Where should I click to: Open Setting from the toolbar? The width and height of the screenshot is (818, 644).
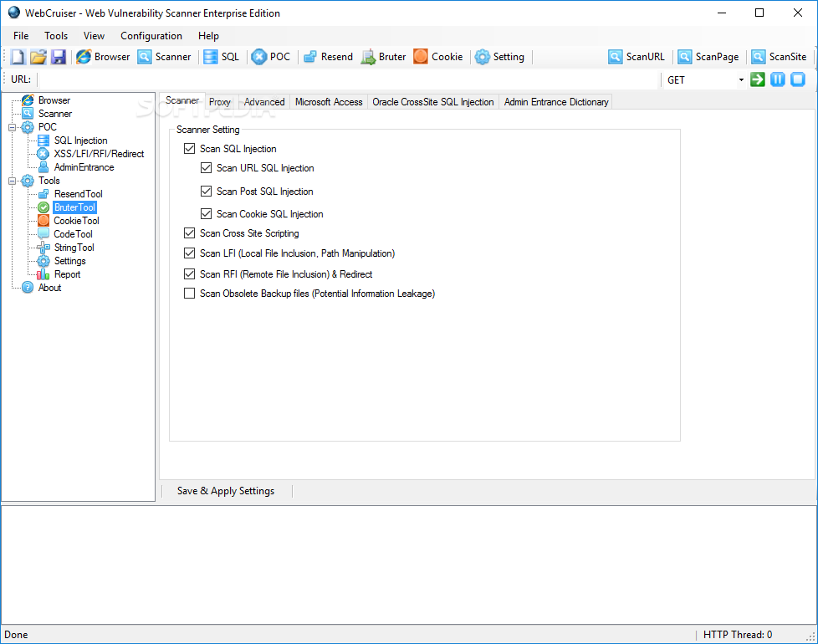[x=500, y=57]
